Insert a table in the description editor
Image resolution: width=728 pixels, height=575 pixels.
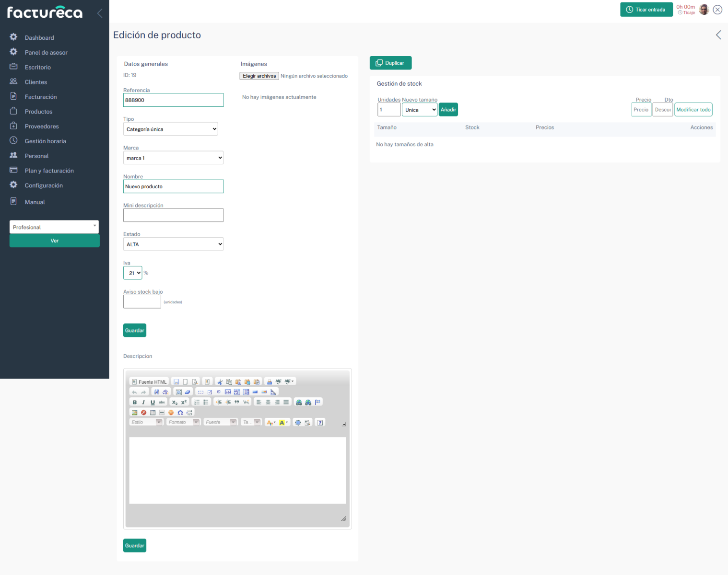(x=153, y=413)
